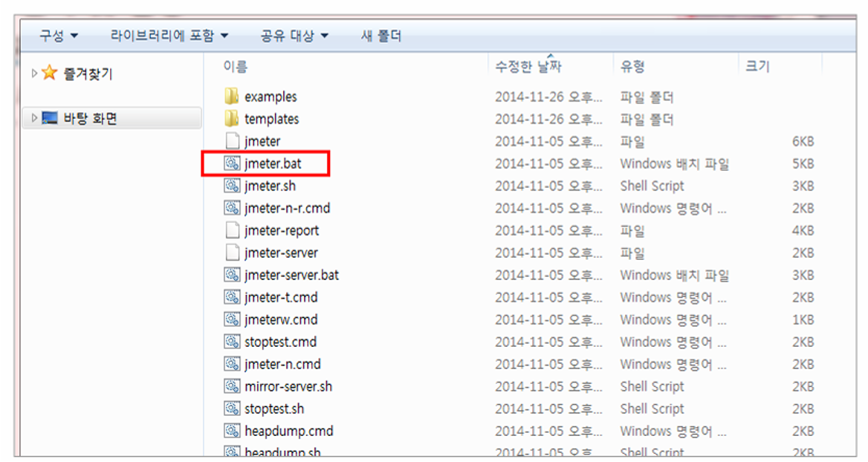Click the jmeter-report file icon
Viewport: 868px width, 462px height.
tap(233, 230)
